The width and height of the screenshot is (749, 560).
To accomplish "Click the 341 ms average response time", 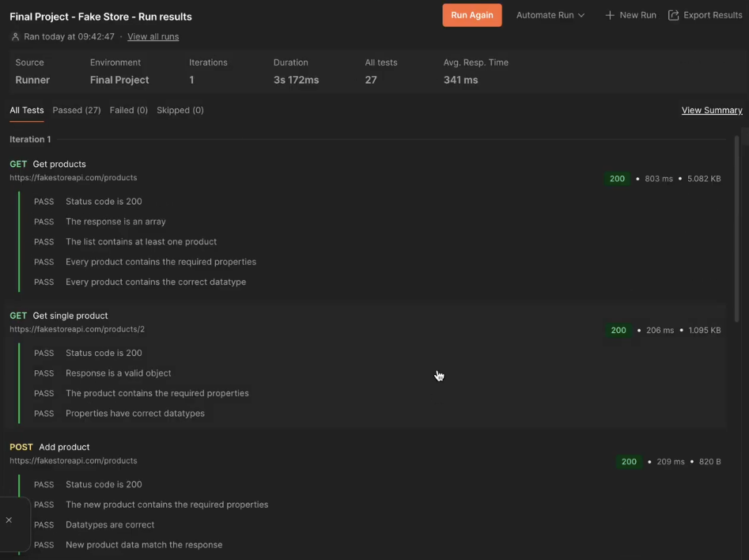I will pyautogui.click(x=460, y=80).
